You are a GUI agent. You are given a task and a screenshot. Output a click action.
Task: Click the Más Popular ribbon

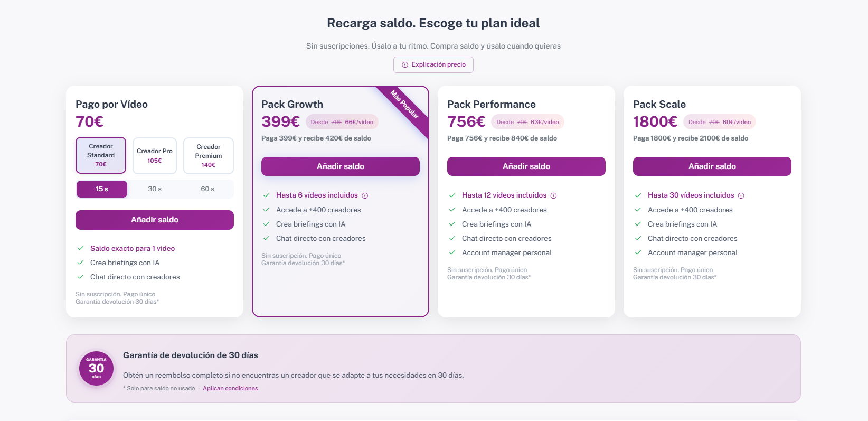(x=404, y=105)
